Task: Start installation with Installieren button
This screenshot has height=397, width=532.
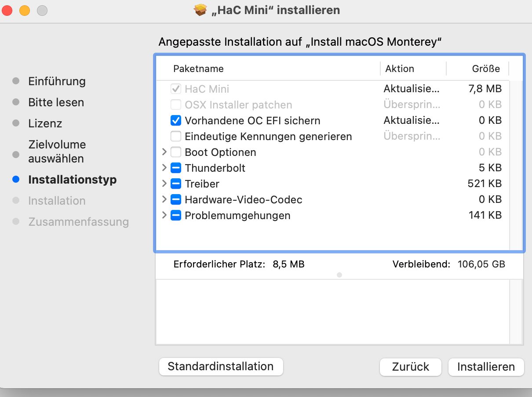Action: pyautogui.click(x=486, y=367)
